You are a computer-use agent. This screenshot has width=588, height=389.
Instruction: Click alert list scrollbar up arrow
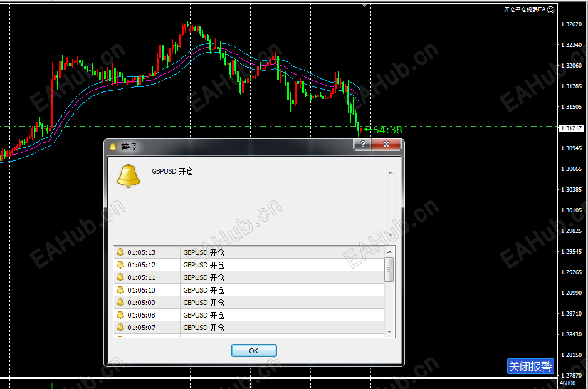click(389, 251)
